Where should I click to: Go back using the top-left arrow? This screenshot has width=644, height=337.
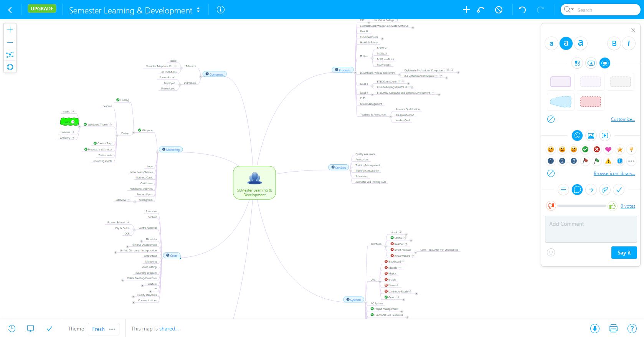[10, 10]
